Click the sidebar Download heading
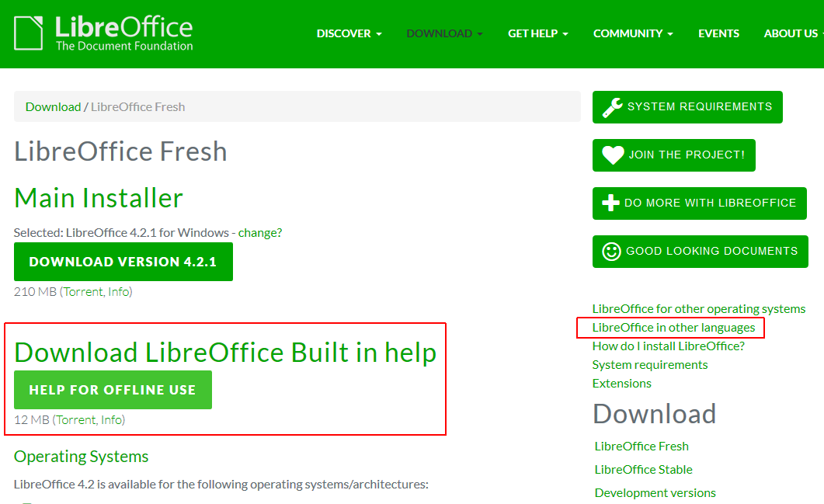Screen dimensions: 824x504 tap(654, 414)
